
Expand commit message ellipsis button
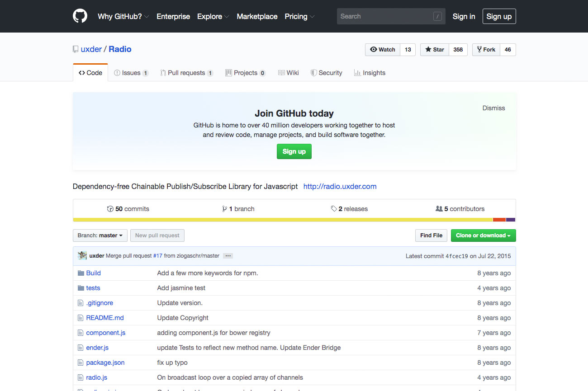point(228,256)
